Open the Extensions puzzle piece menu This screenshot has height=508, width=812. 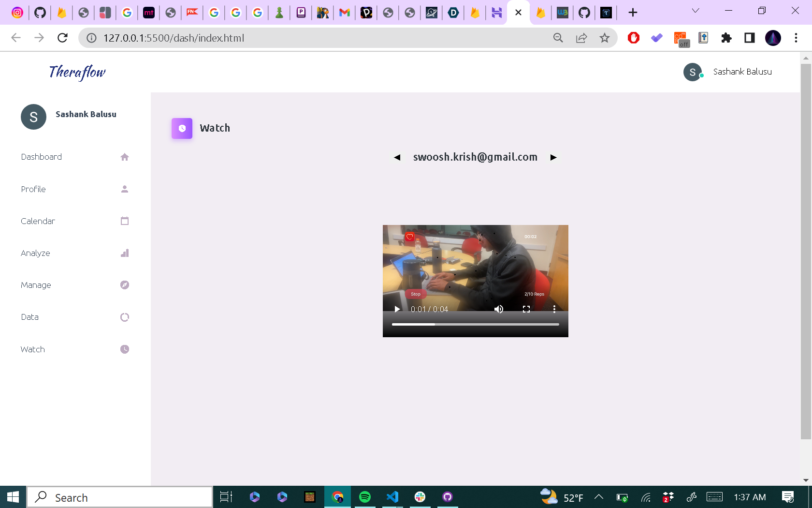pos(726,38)
